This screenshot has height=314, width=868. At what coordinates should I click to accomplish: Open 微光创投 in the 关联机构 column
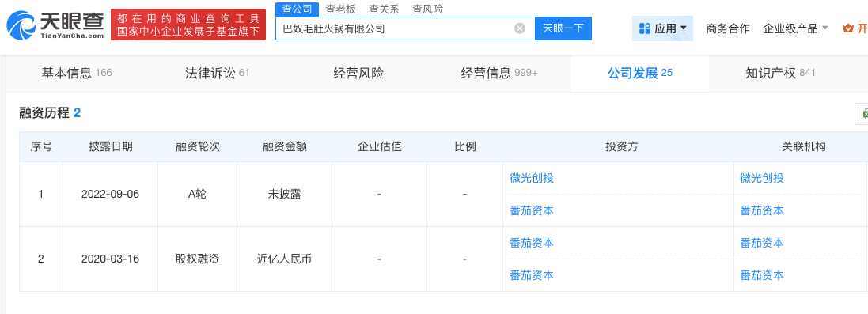pos(762,178)
